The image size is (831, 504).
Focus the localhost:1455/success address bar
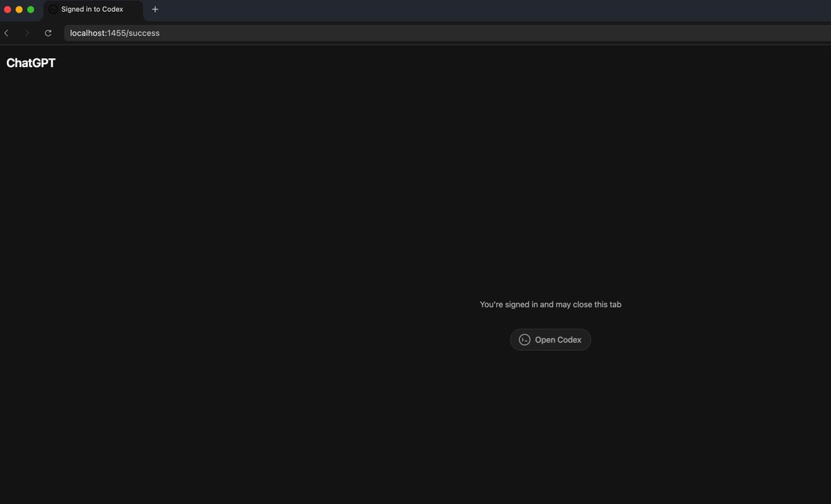point(447,33)
